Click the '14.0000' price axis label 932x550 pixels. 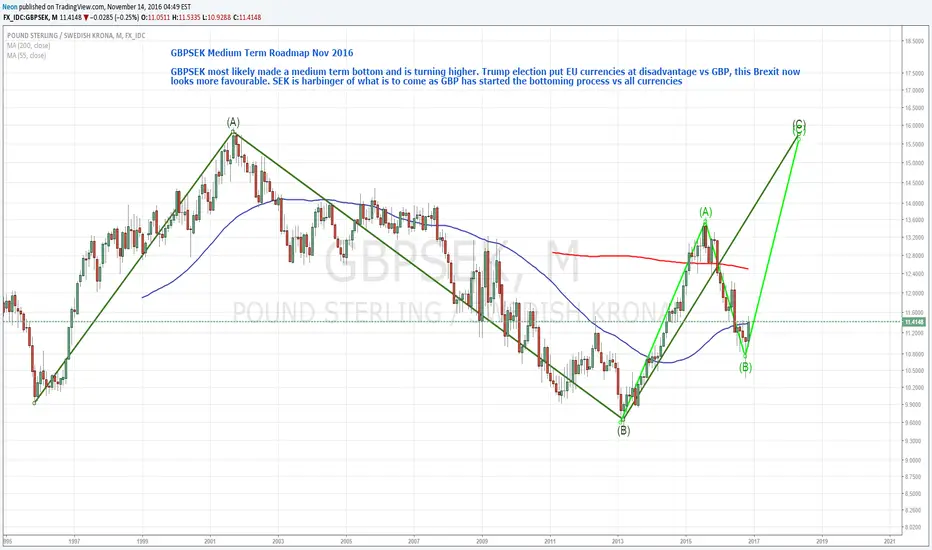pos(914,203)
